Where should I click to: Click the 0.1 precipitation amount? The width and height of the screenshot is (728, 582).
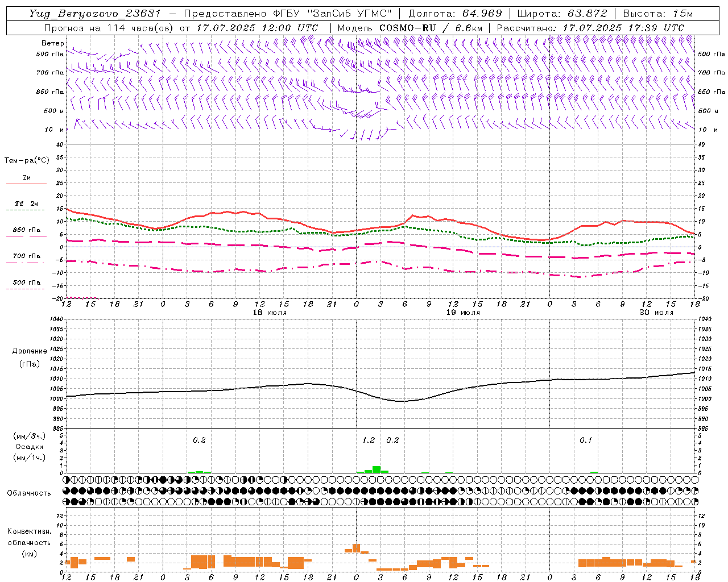tap(586, 440)
